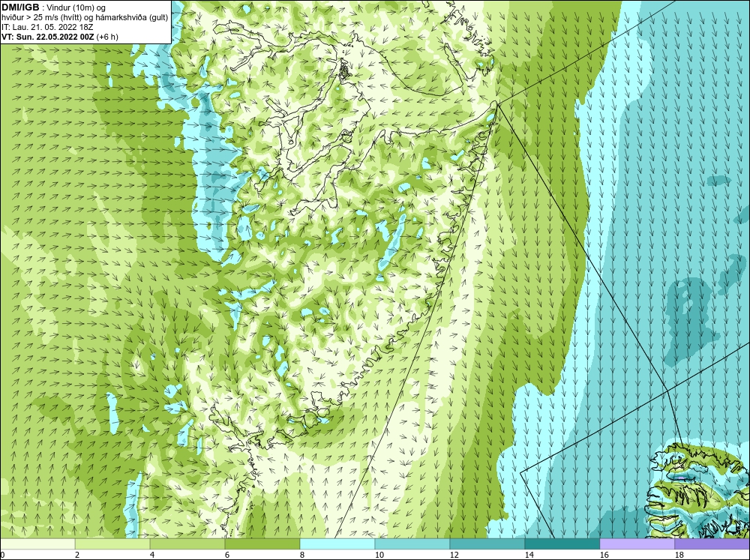Image resolution: width=750 pixels, height=560 pixels.
Task: Click the 'hviður > 25 m/s (hvítt)' line
Action: click(85, 17)
